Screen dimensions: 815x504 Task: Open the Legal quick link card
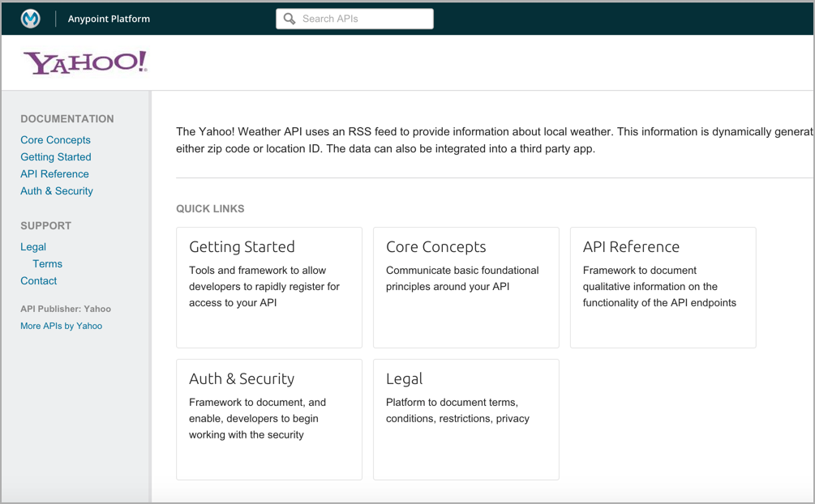coord(465,419)
